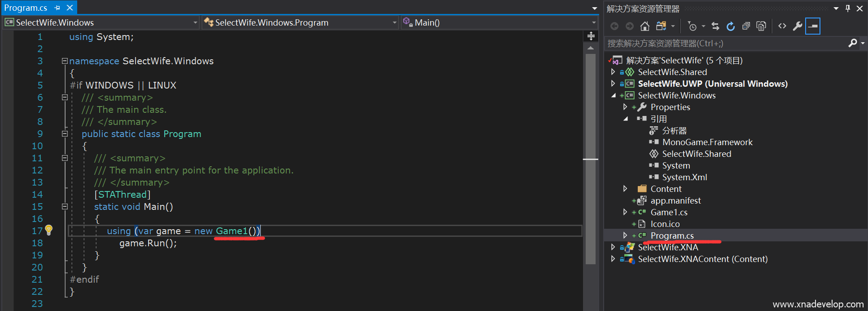This screenshot has width=868, height=311.
Task: Select MonoGame.Framework reference item
Action: [x=707, y=142]
